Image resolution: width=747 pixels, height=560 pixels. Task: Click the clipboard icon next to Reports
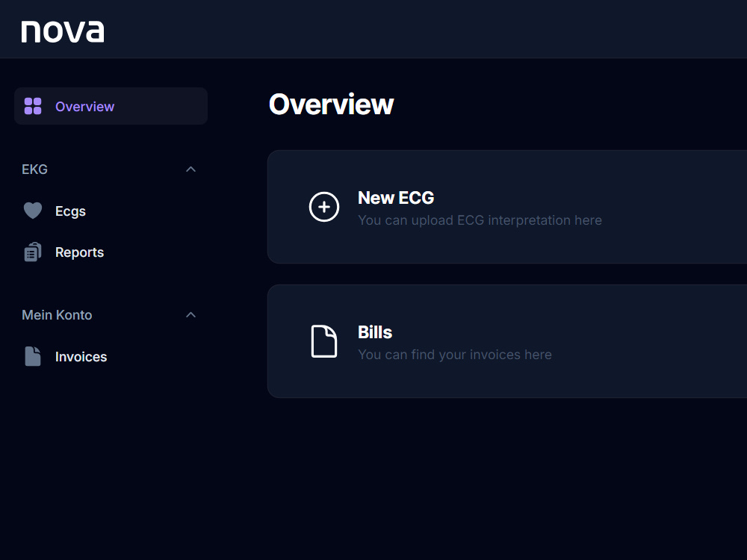[x=33, y=252]
